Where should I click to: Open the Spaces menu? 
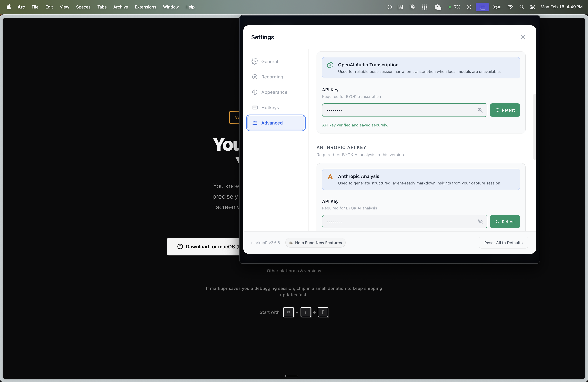pos(83,7)
